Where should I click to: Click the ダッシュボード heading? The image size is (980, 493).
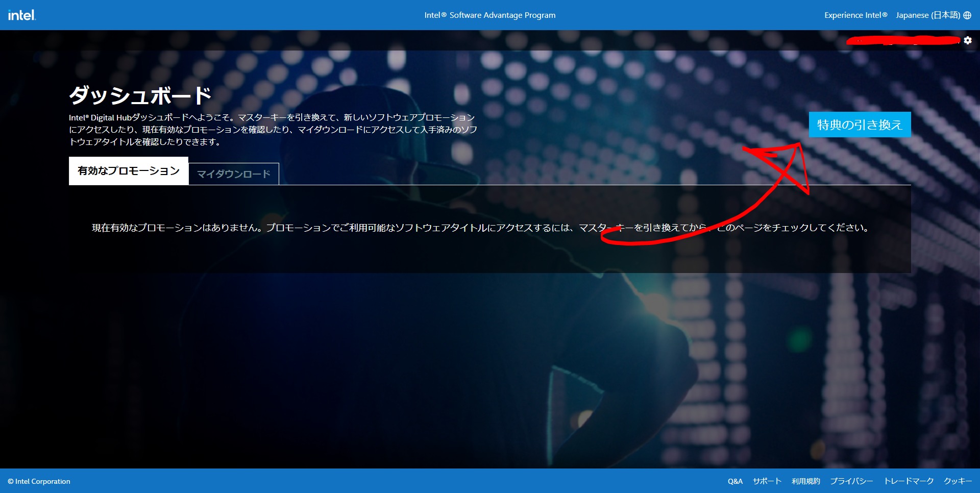140,95
